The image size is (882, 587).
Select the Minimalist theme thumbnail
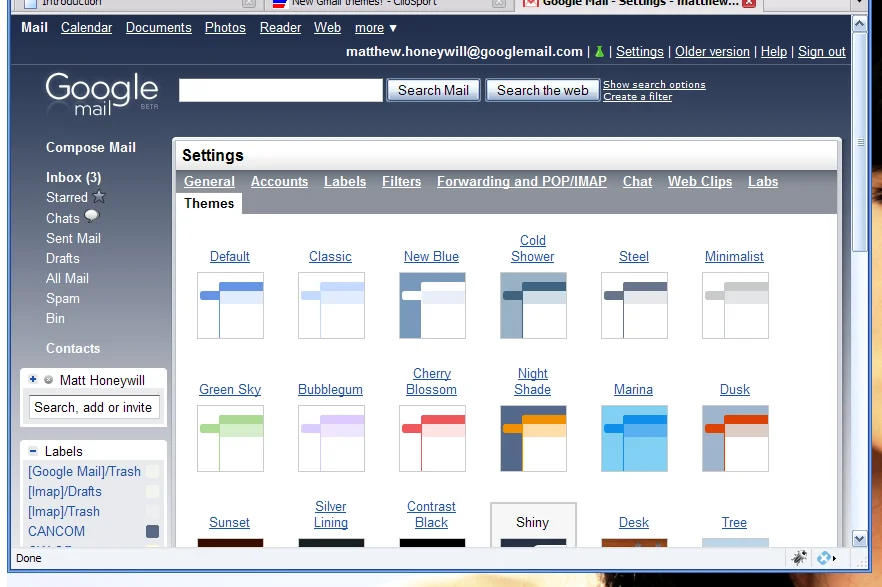[735, 305]
